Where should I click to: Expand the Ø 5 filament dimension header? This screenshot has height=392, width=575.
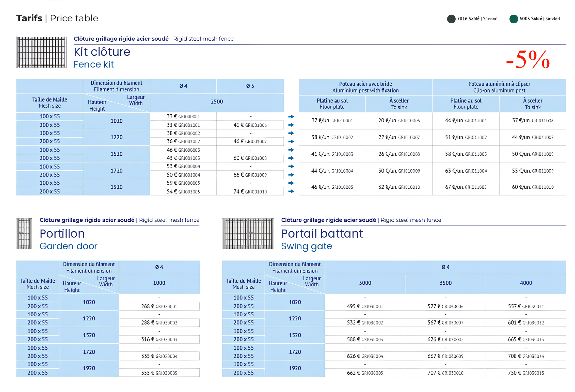tap(250, 86)
